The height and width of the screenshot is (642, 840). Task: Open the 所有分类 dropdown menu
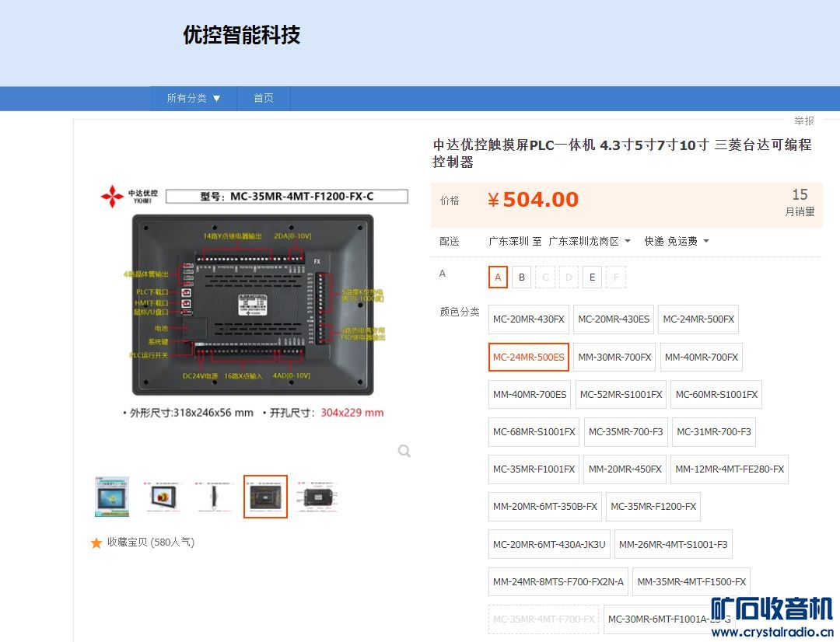194,99
